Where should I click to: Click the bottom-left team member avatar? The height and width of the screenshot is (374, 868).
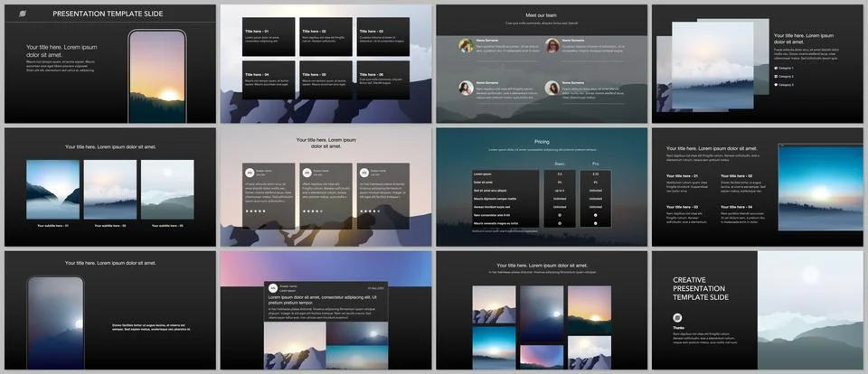467,89
